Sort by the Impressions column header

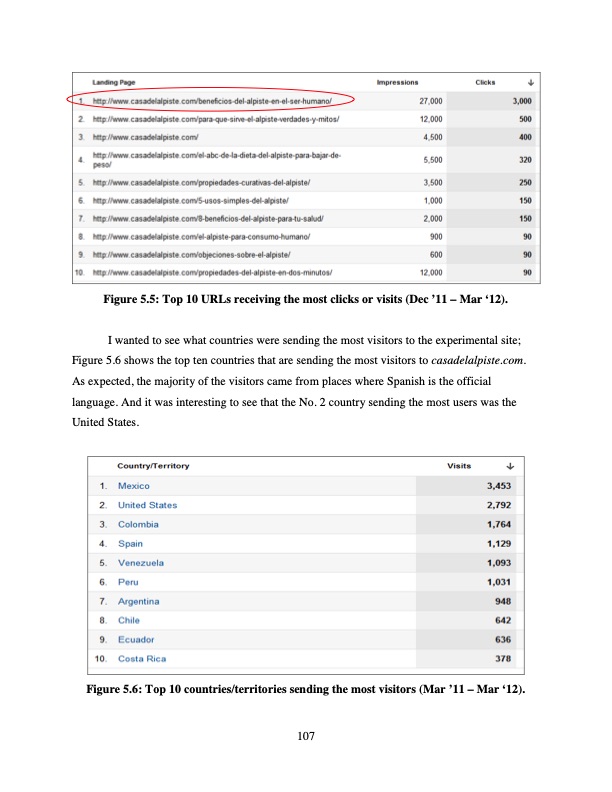[x=397, y=82]
